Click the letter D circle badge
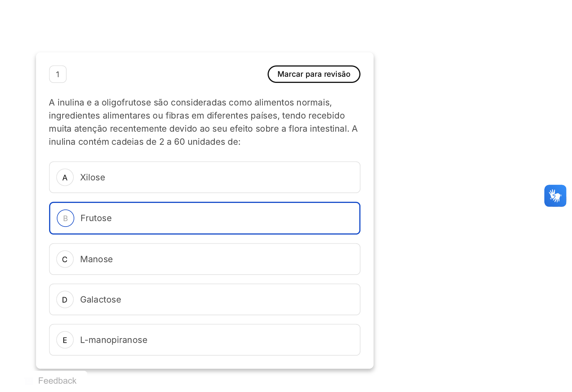The image size is (572, 392). point(65,300)
